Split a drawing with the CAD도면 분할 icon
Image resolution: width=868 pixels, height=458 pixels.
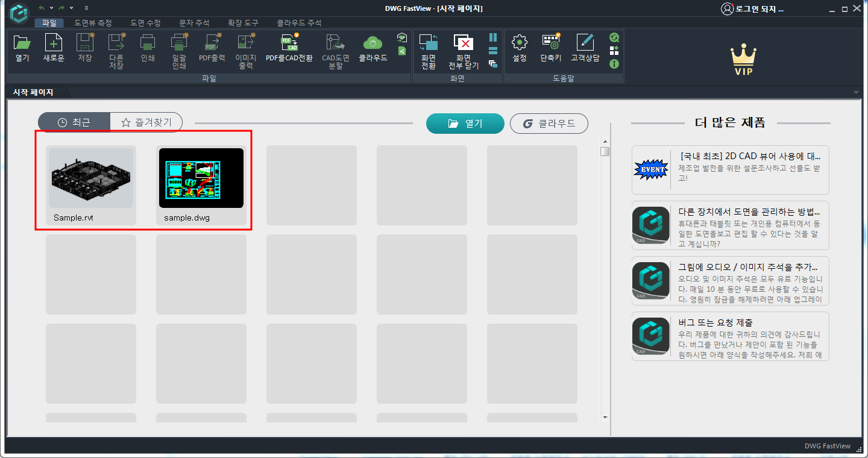(x=335, y=48)
